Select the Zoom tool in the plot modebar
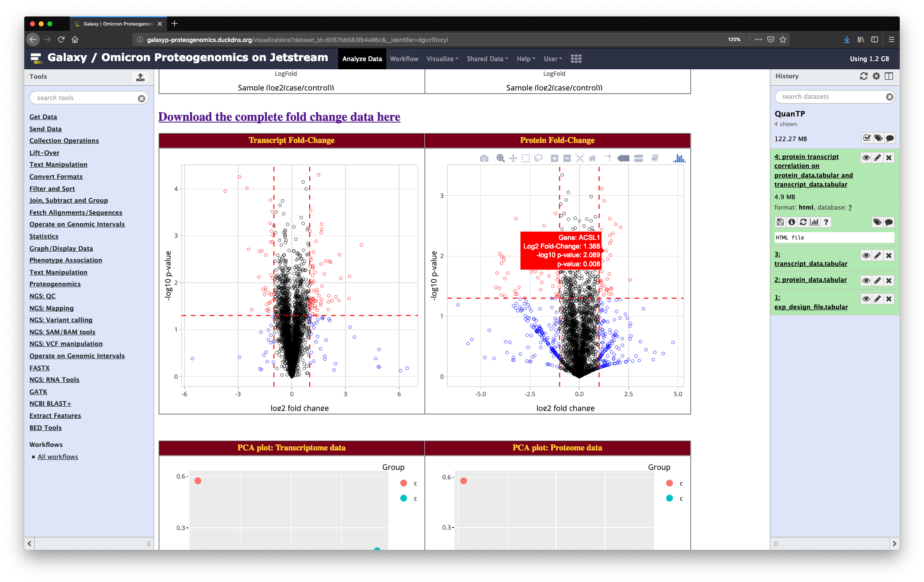Screen dimensions: 924x582 [x=501, y=158]
